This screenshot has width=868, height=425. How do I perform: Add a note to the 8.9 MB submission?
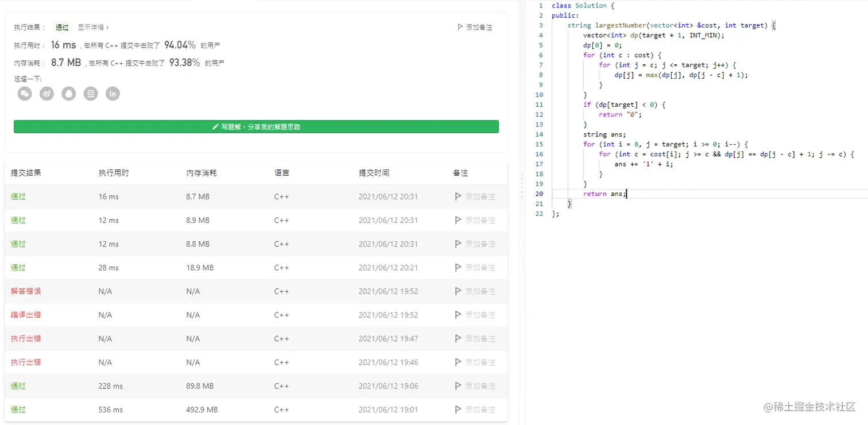click(475, 220)
